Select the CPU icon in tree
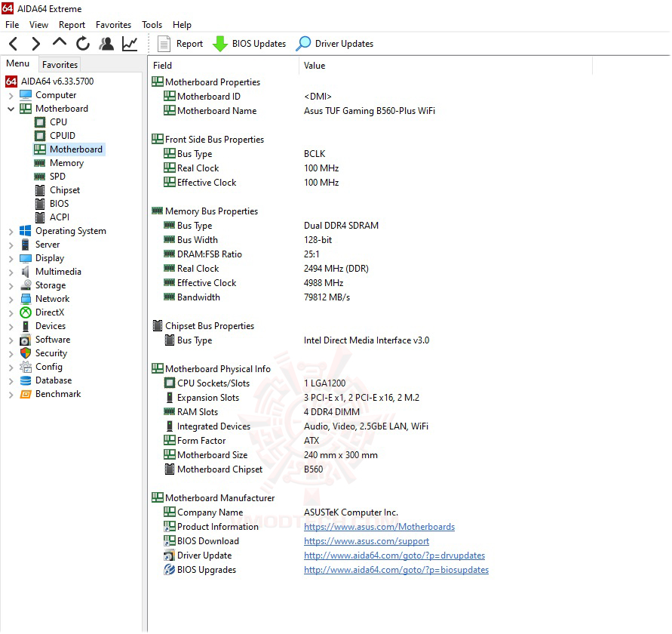The height and width of the screenshot is (634, 672). tap(40, 122)
